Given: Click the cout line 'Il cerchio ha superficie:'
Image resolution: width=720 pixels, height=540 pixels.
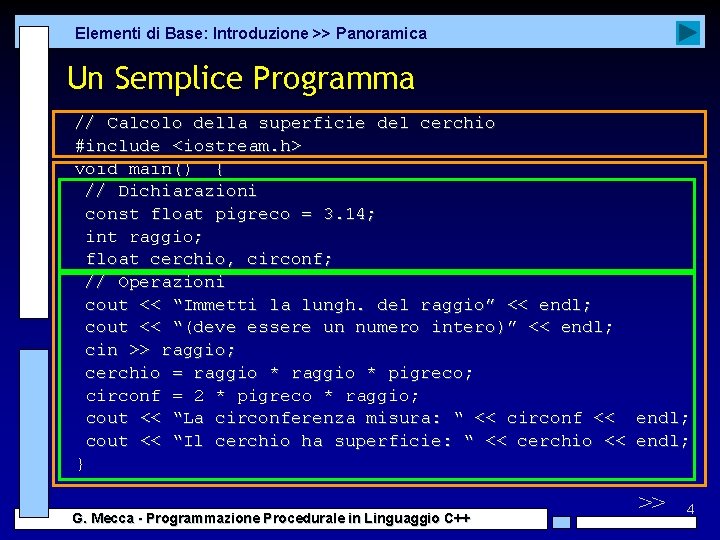Looking at the screenshot, I should [387, 441].
